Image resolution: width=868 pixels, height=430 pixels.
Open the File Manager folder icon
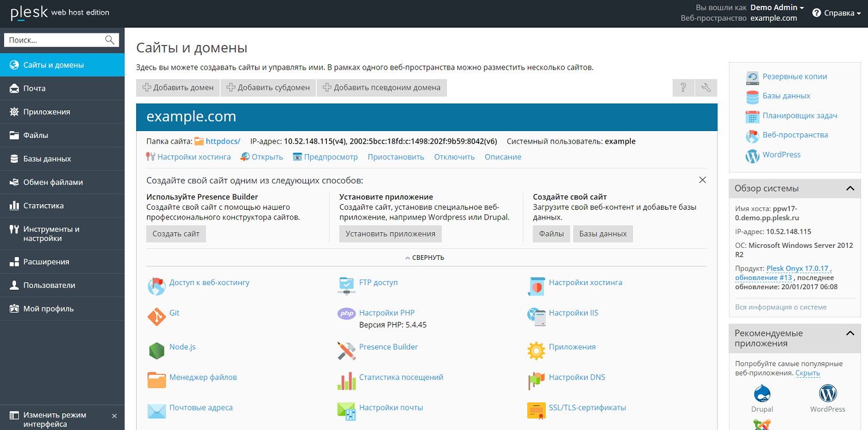tap(156, 380)
